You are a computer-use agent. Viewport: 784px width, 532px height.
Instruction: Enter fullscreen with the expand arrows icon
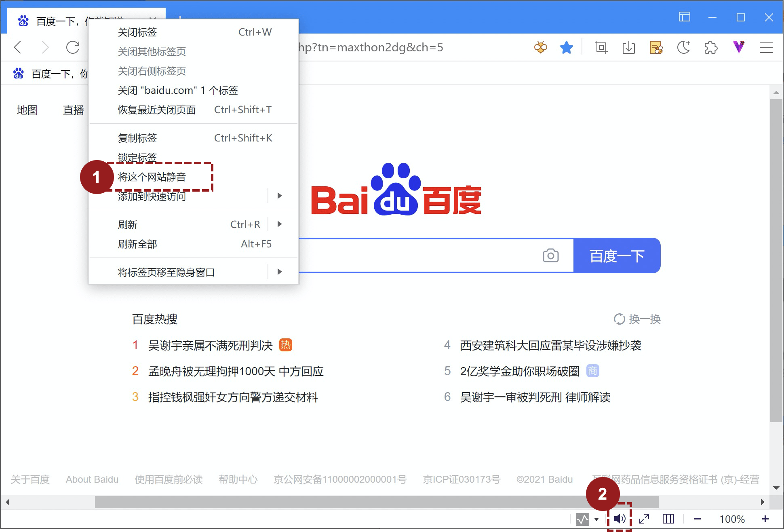click(x=644, y=519)
